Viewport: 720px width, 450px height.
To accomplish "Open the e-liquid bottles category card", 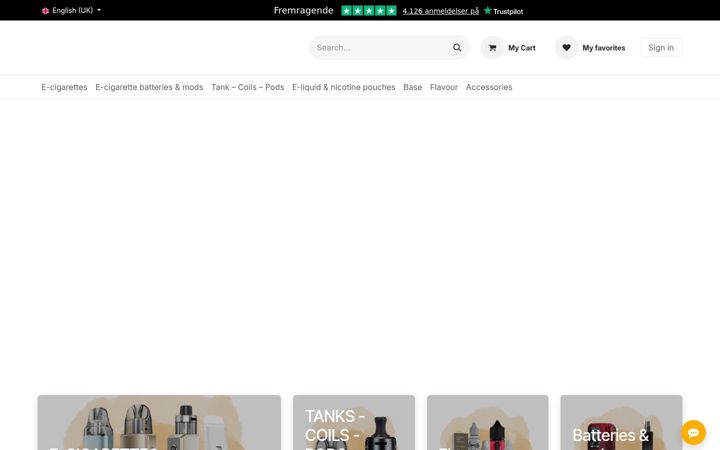I will coord(488,422).
